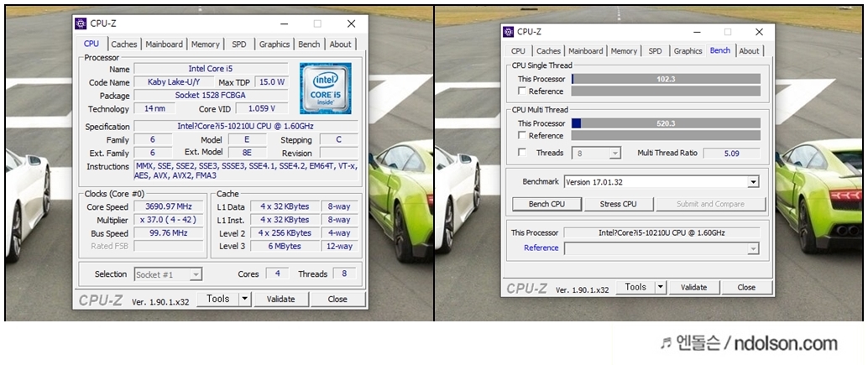Expand the Tools dropdown arrow in left window
Viewport: 868px width, 365px height.
tap(244, 300)
